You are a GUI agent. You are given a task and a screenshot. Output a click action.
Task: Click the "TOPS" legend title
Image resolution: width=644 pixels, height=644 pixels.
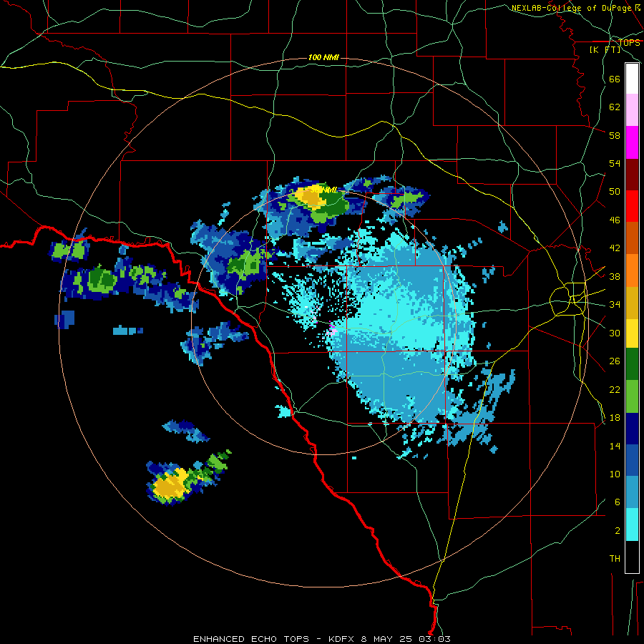[x=629, y=43]
